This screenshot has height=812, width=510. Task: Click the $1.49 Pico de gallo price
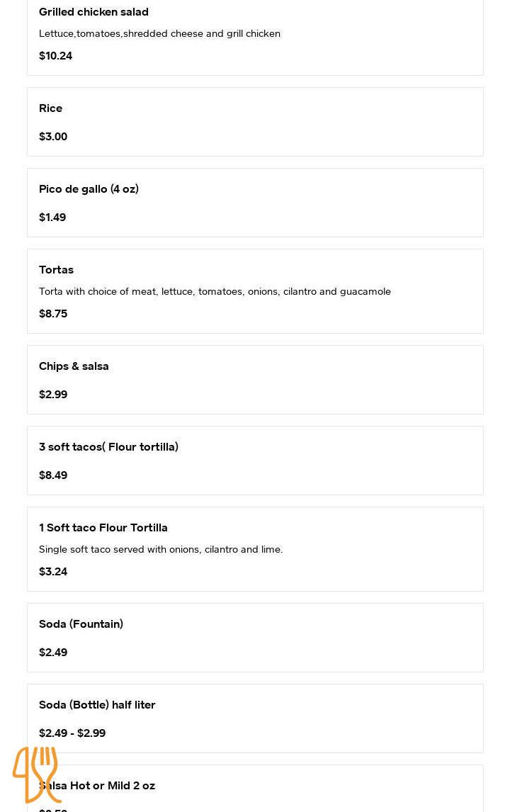[52, 218]
